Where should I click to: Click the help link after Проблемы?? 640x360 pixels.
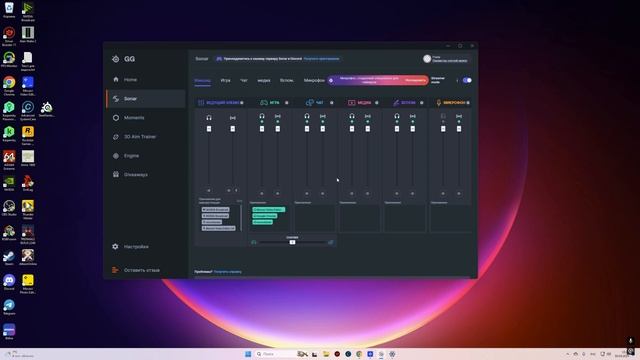[228, 271]
